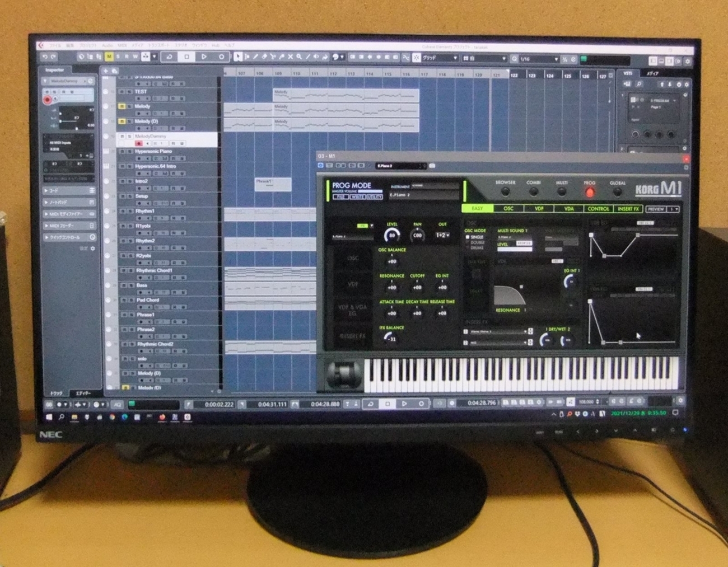Toggle global Solo state S button
728x567 pixels.
pos(118,57)
